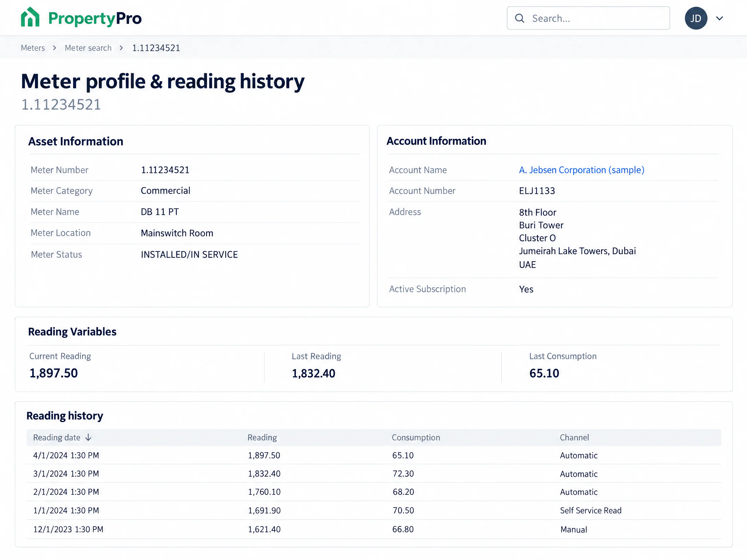Click the 66.80 consumption value
Screen dimensions: 747x560
pyautogui.click(x=403, y=529)
